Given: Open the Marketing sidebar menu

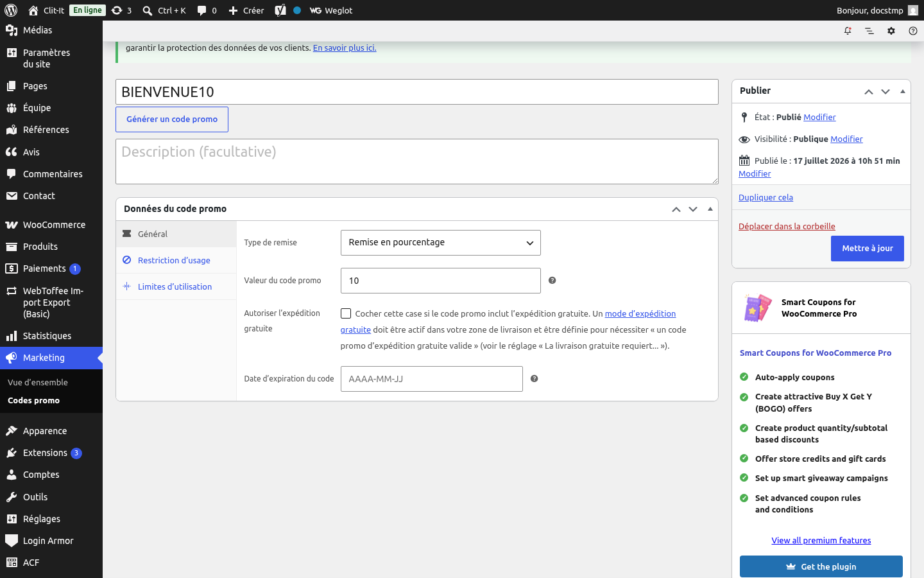Looking at the screenshot, I should (51, 358).
